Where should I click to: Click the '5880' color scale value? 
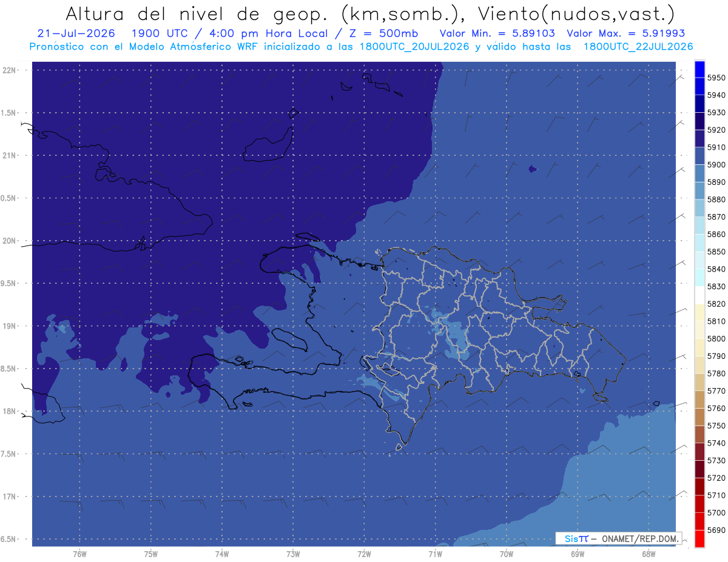pos(716,199)
